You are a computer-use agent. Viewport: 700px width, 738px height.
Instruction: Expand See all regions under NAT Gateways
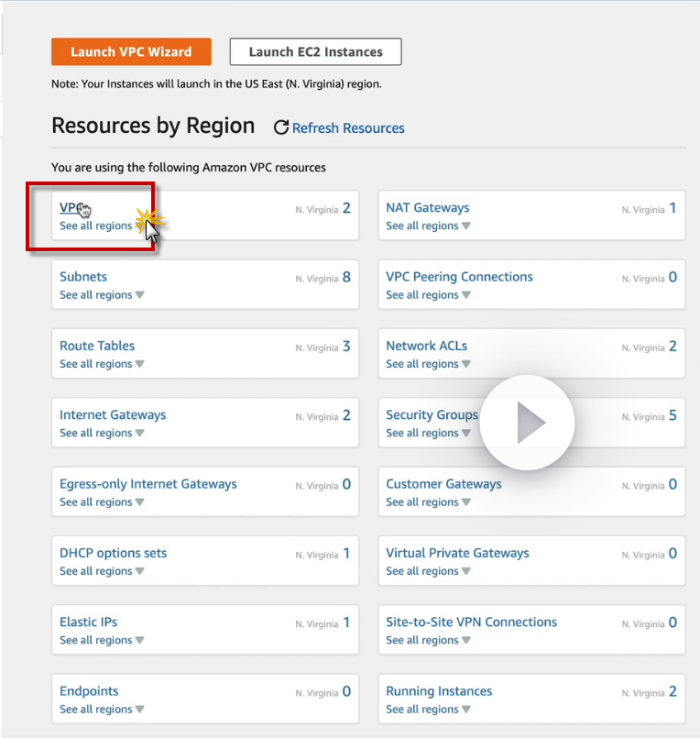[428, 226]
